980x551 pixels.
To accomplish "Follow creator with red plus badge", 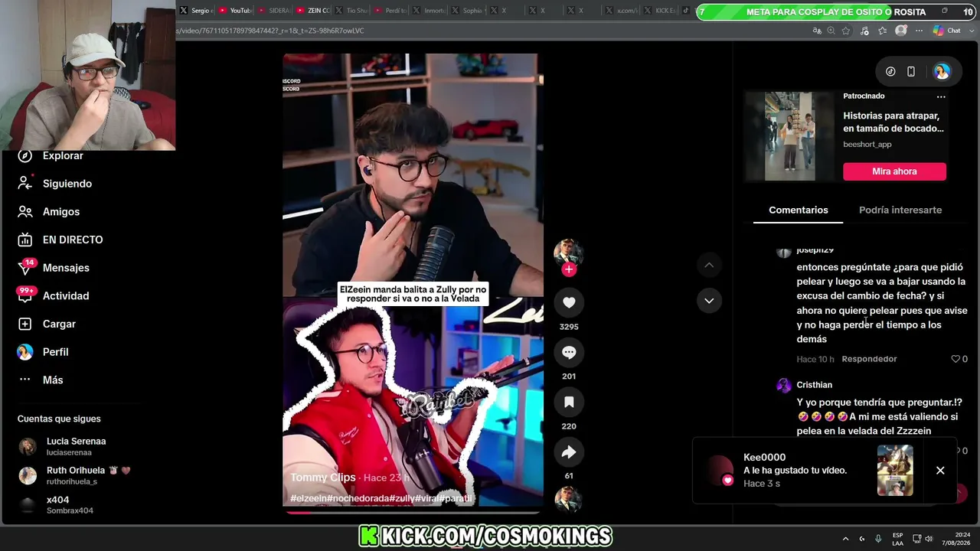I will [x=568, y=269].
